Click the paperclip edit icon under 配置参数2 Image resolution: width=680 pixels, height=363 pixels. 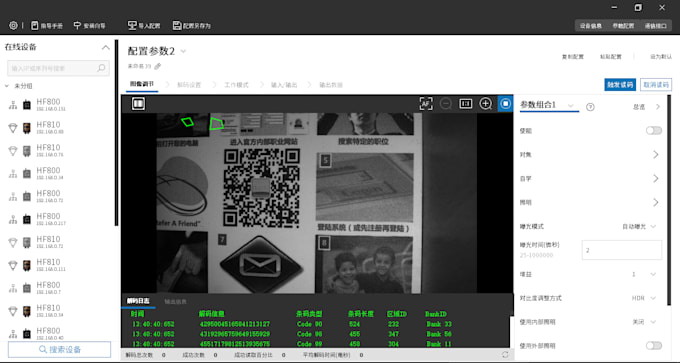157,66
